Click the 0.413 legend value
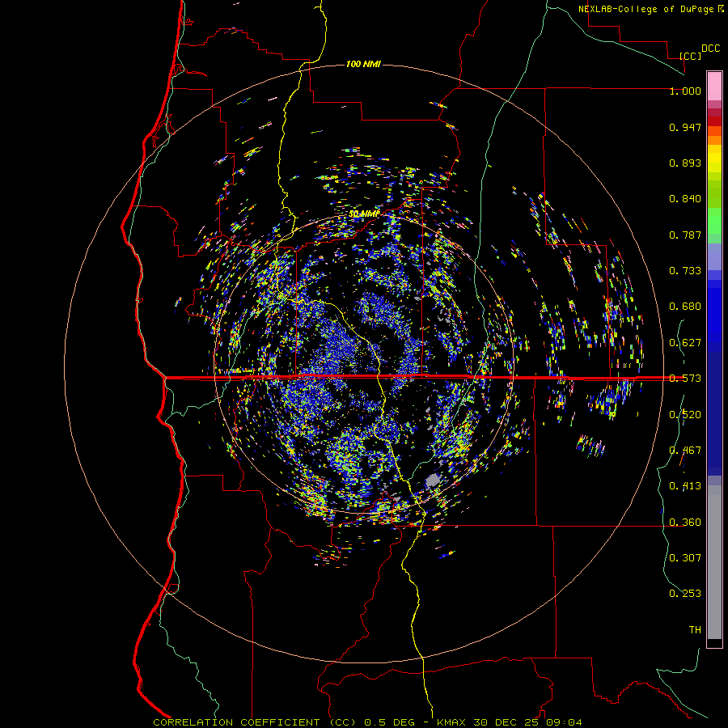 tap(685, 486)
